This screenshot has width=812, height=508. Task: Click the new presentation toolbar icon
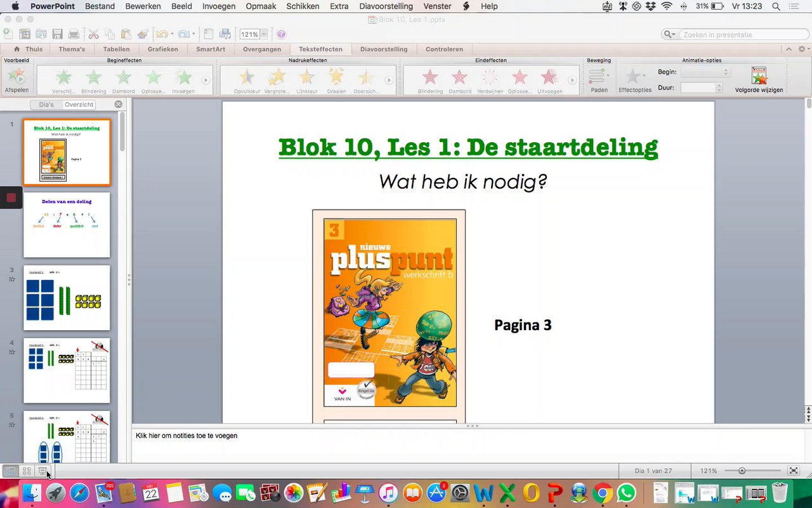pyautogui.click(x=8, y=34)
